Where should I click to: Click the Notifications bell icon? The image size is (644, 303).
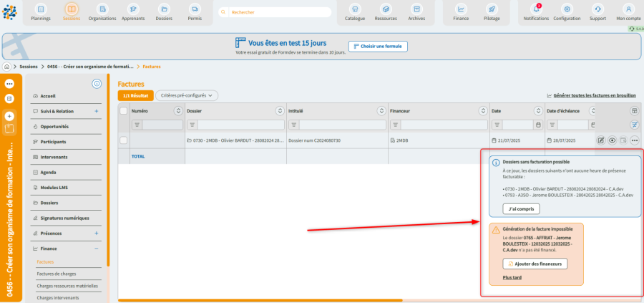[x=535, y=9]
